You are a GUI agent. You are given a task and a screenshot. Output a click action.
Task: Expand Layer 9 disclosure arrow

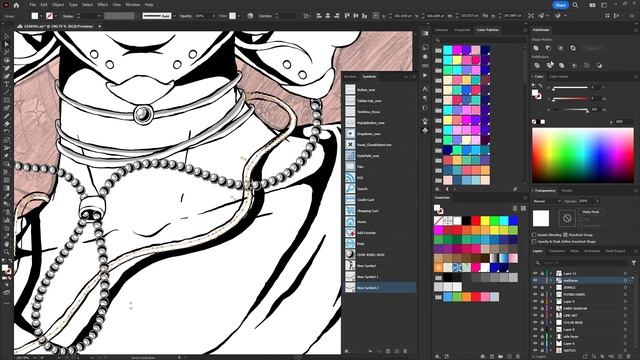[551, 301]
